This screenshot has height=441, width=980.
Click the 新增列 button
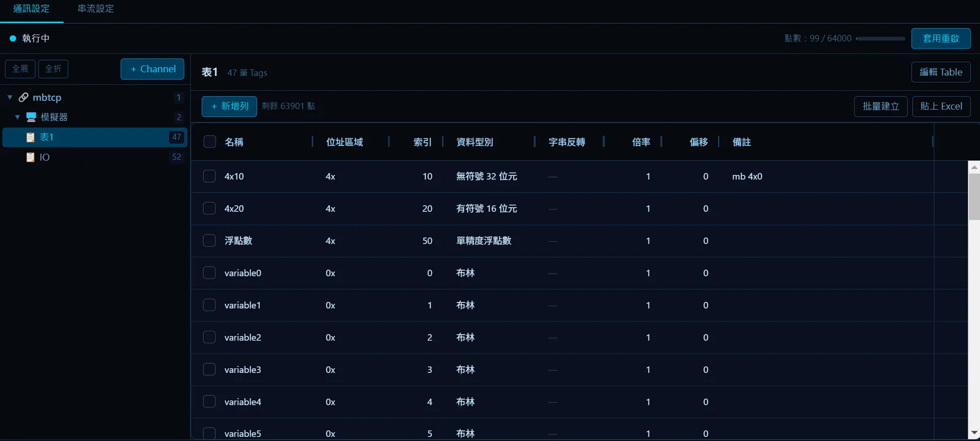(x=229, y=107)
